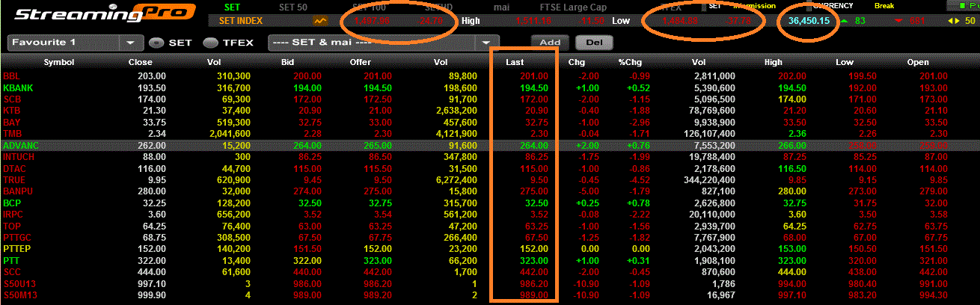Click the High column header

[774, 62]
